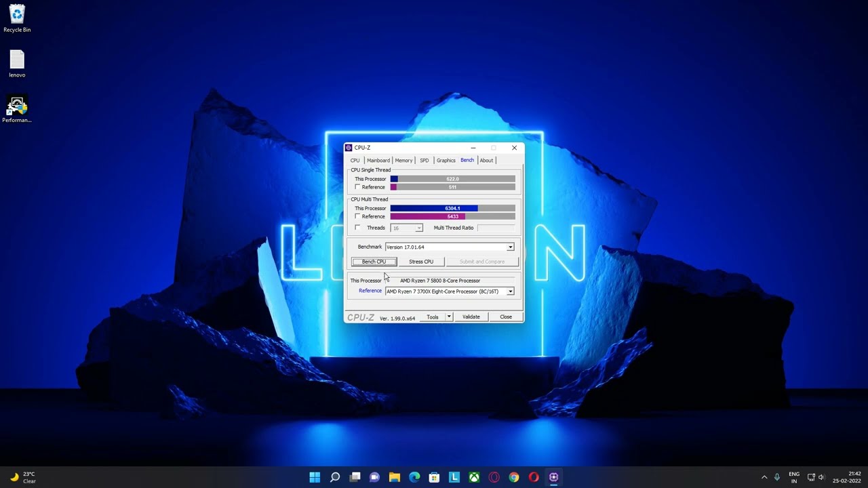Tick the Threads checkbox

point(357,228)
